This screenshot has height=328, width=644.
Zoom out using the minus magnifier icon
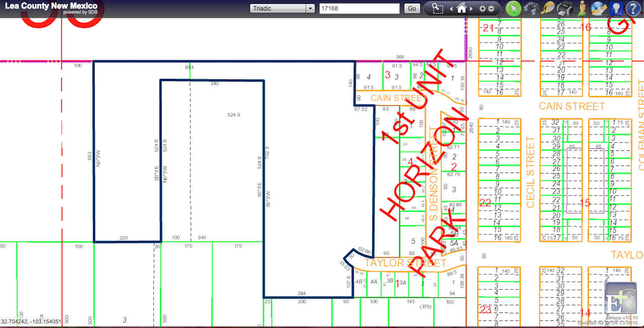coord(491,9)
